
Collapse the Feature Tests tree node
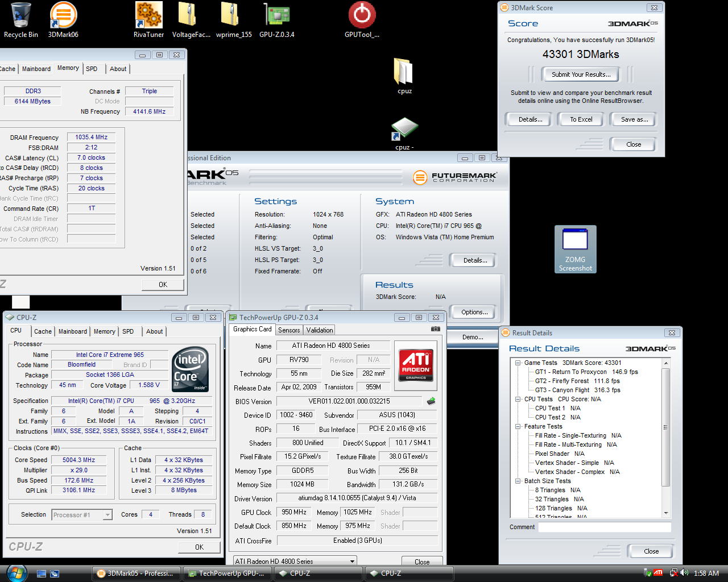[518, 426]
